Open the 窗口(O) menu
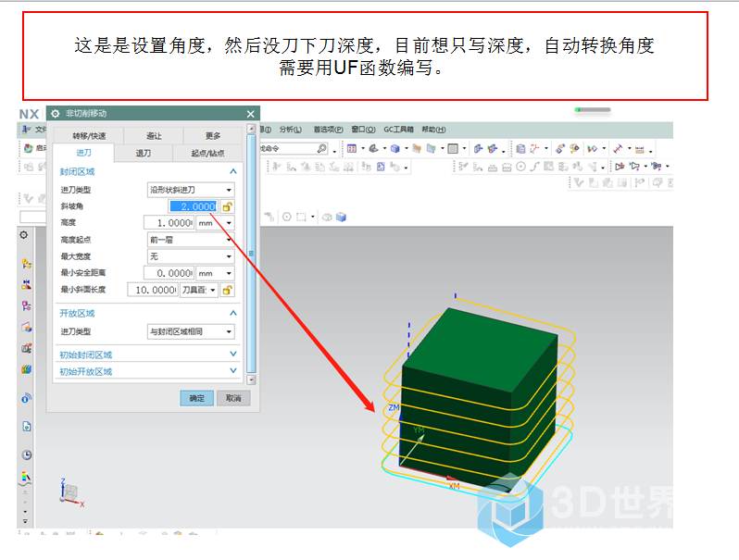Viewport: 739px width, 560px height. tap(363, 129)
